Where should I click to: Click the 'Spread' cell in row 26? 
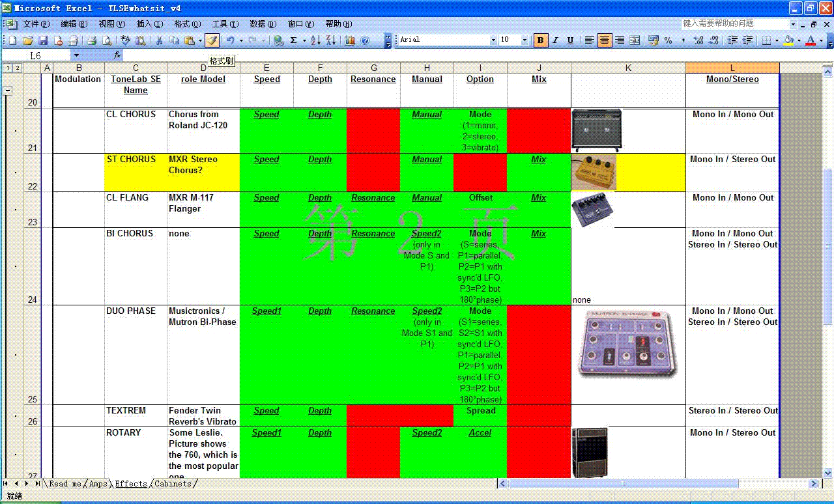480,416
